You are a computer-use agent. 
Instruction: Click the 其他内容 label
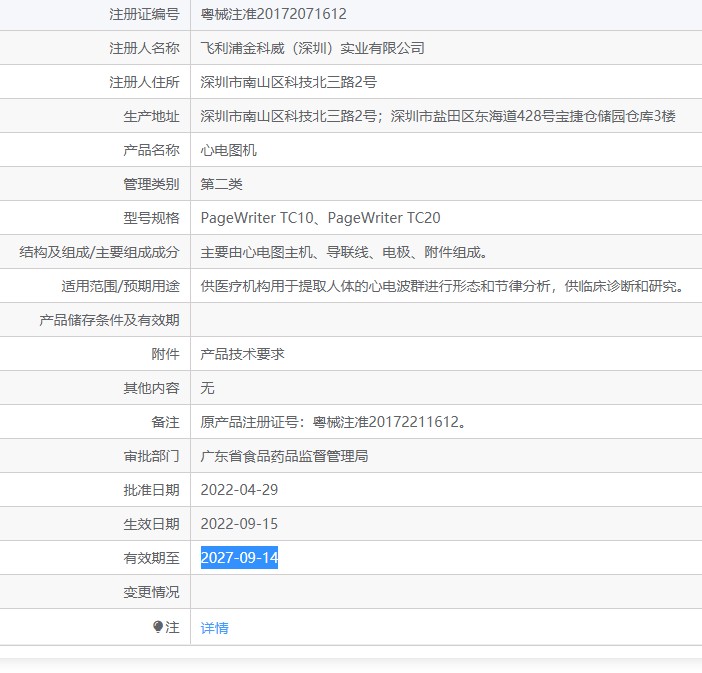click(x=151, y=388)
